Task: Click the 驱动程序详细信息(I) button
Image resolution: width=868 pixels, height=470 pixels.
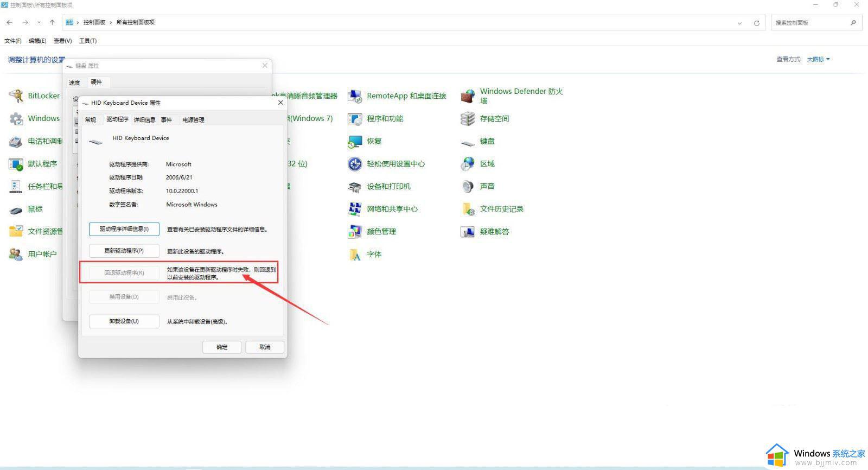Action: click(x=124, y=229)
